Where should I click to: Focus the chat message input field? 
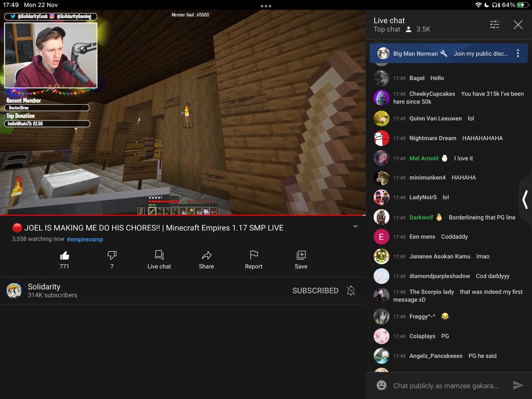point(446,386)
